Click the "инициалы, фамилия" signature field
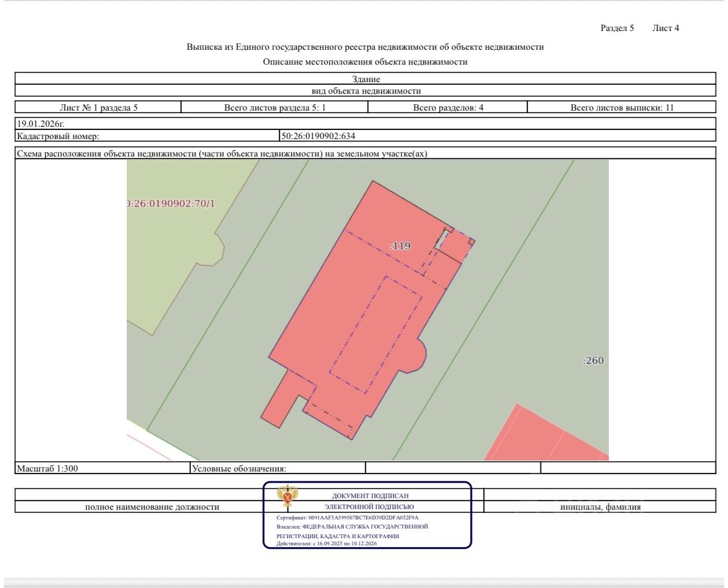This screenshot has width=728, height=588. click(600, 507)
